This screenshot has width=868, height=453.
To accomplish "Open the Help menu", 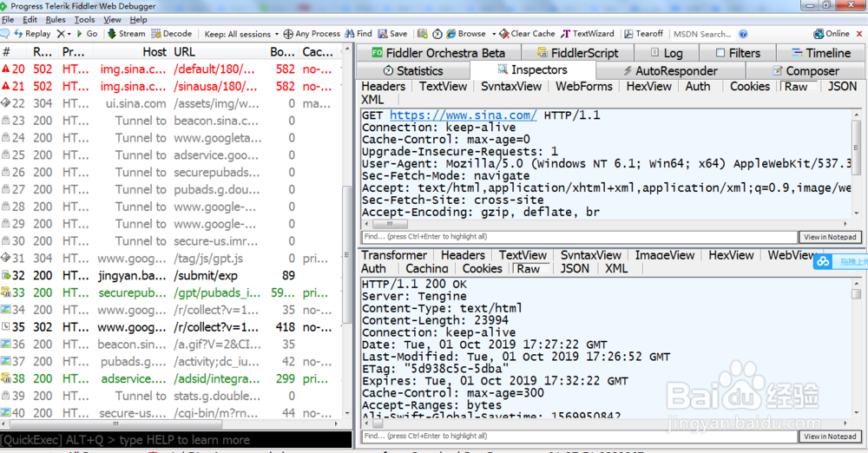I will coord(138,19).
